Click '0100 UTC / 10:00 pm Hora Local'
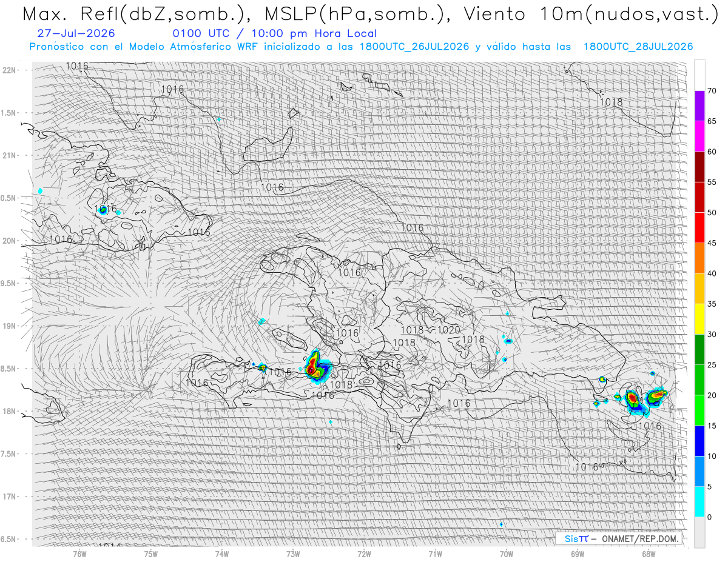728x562 pixels. (274, 34)
